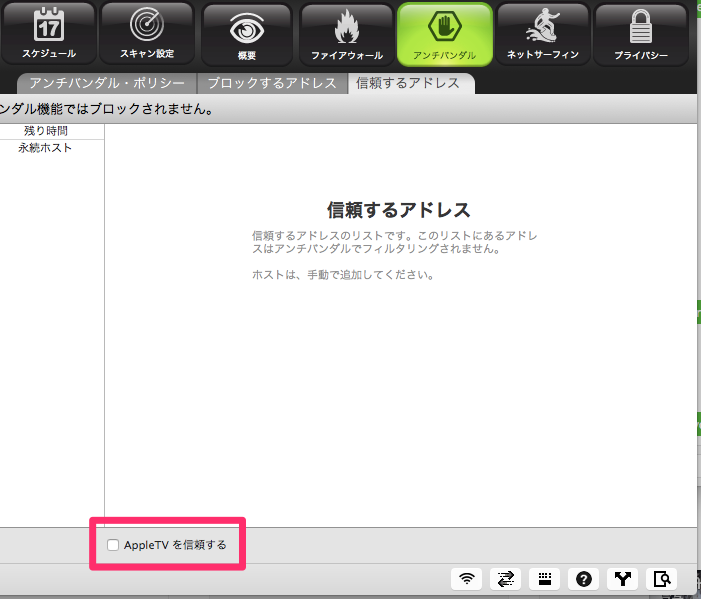This screenshot has height=599, width=701.
Task: Open the 概要 eye icon
Action: point(247,35)
